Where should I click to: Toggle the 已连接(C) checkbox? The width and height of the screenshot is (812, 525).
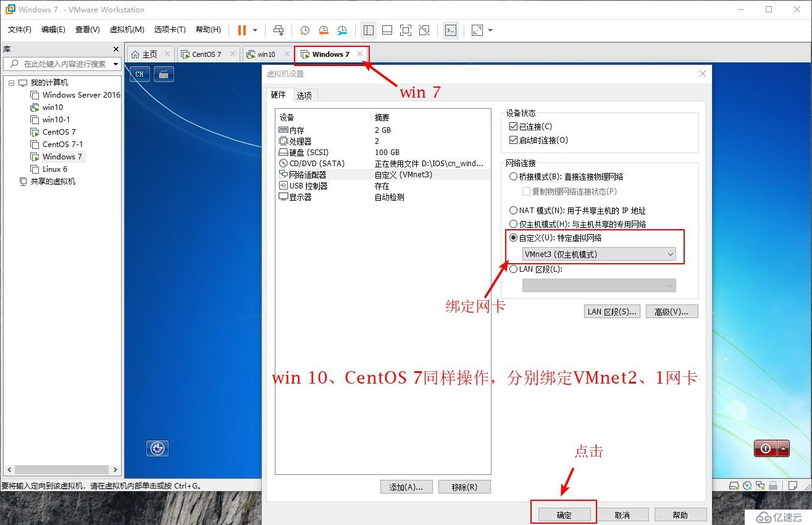click(x=513, y=127)
